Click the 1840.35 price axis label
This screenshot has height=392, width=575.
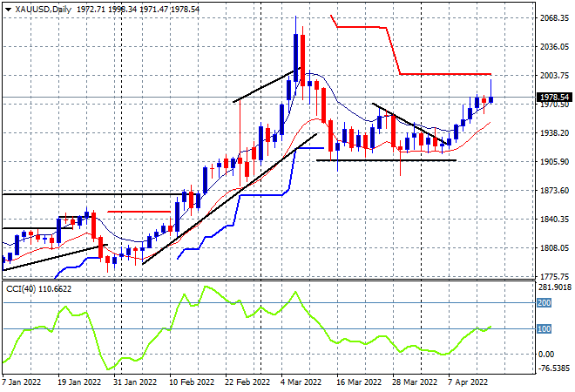(554, 219)
